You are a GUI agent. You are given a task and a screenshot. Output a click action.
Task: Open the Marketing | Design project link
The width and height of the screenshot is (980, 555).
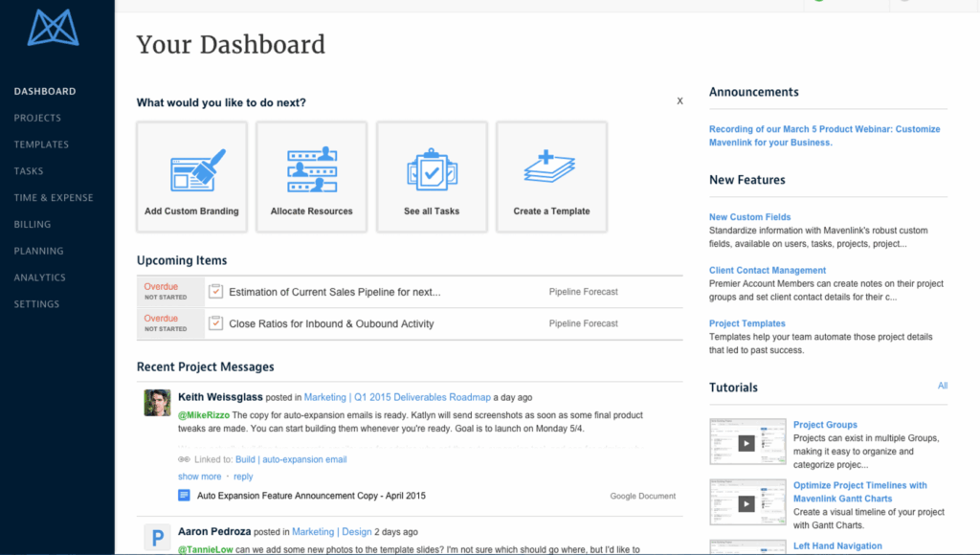coord(332,532)
